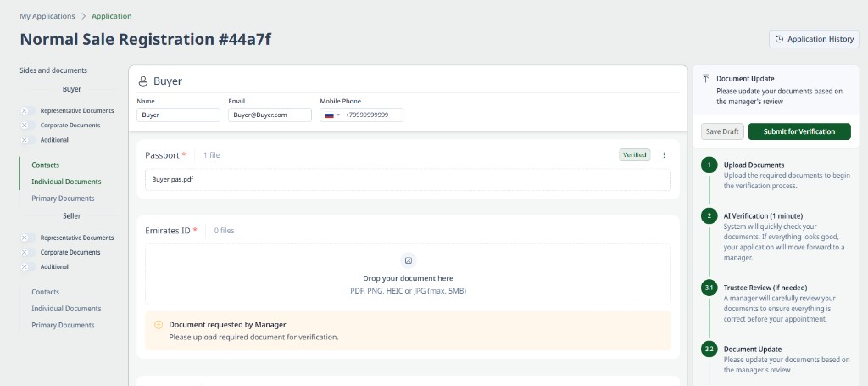Select step 3.1 Trustee Review marker
This screenshot has width=868, height=386.
tap(709, 288)
